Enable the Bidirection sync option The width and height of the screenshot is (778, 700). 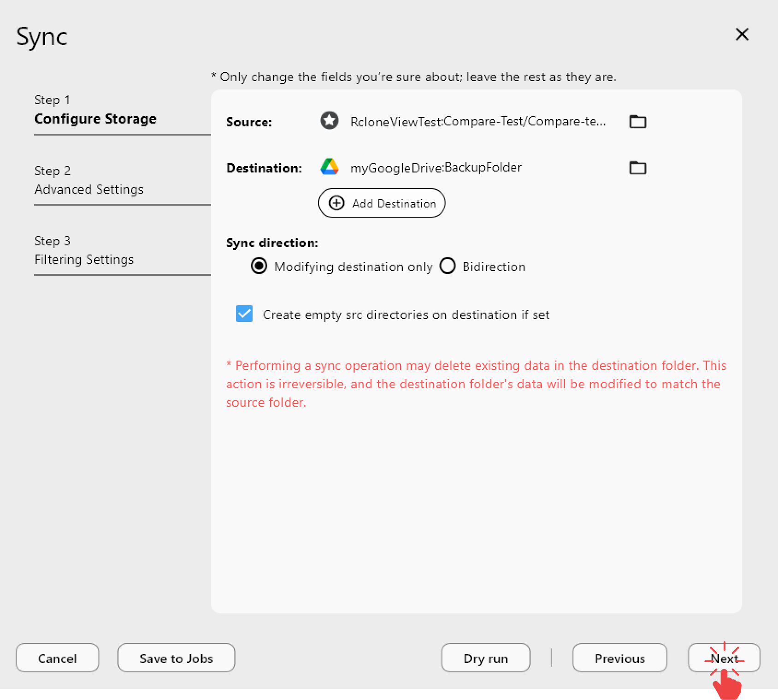click(447, 266)
